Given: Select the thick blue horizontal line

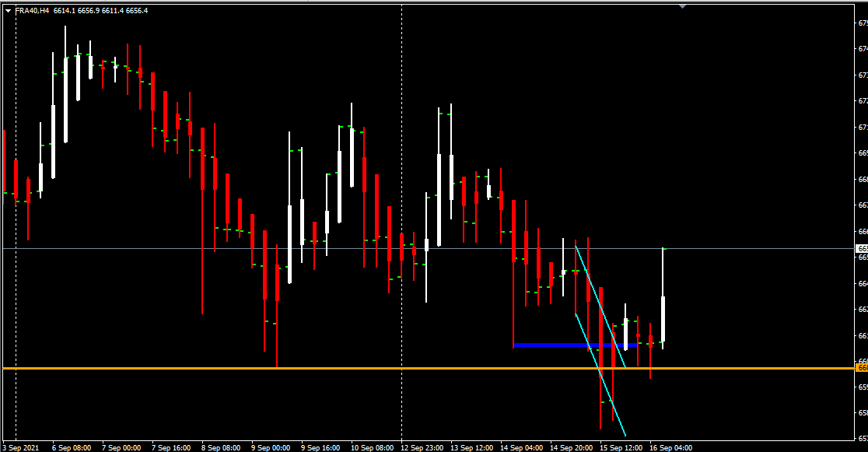Looking at the screenshot, I should click(x=575, y=345).
